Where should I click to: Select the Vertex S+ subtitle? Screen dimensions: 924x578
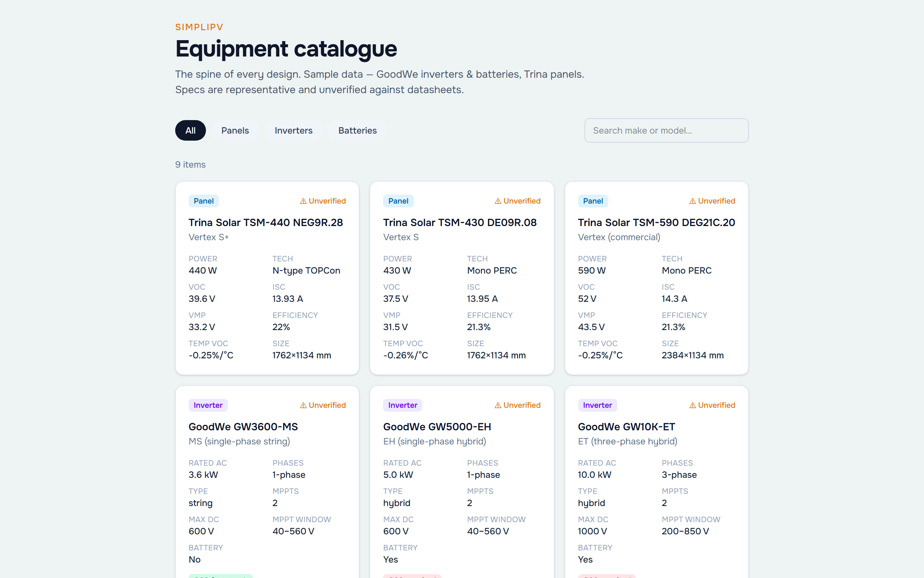click(209, 237)
